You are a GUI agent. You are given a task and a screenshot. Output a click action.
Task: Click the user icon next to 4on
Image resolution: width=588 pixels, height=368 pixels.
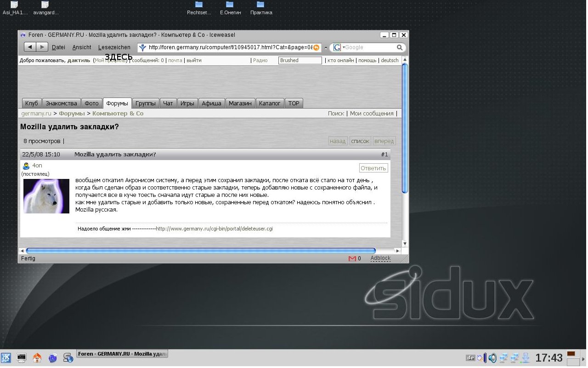point(26,166)
